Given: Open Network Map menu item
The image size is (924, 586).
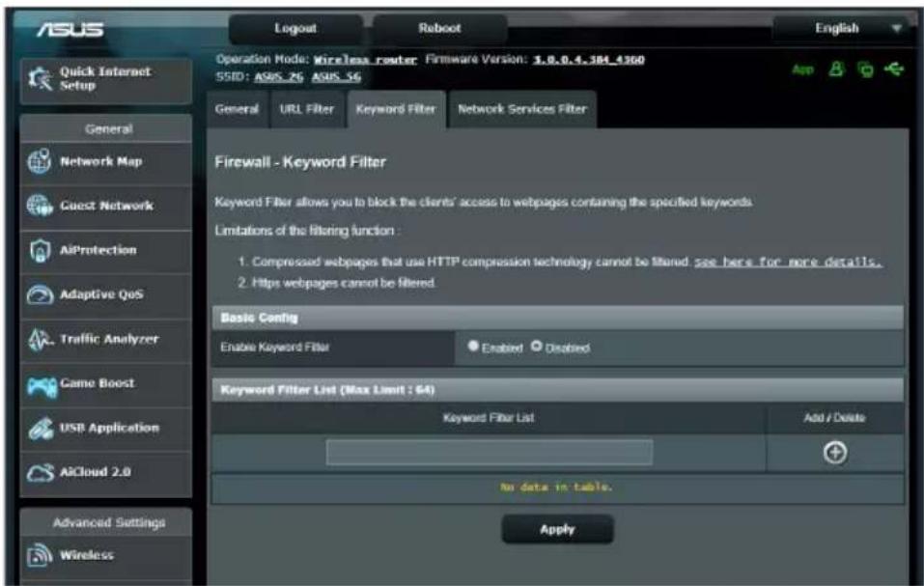Looking at the screenshot, I should coord(106,161).
